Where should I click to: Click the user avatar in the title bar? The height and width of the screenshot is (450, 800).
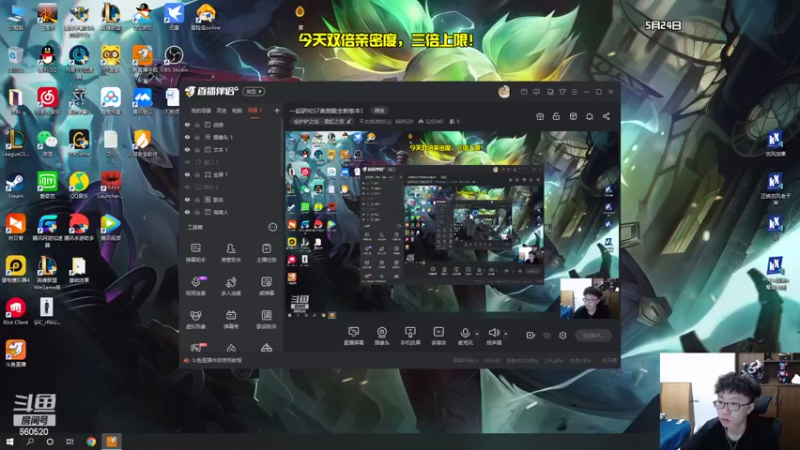[x=504, y=92]
